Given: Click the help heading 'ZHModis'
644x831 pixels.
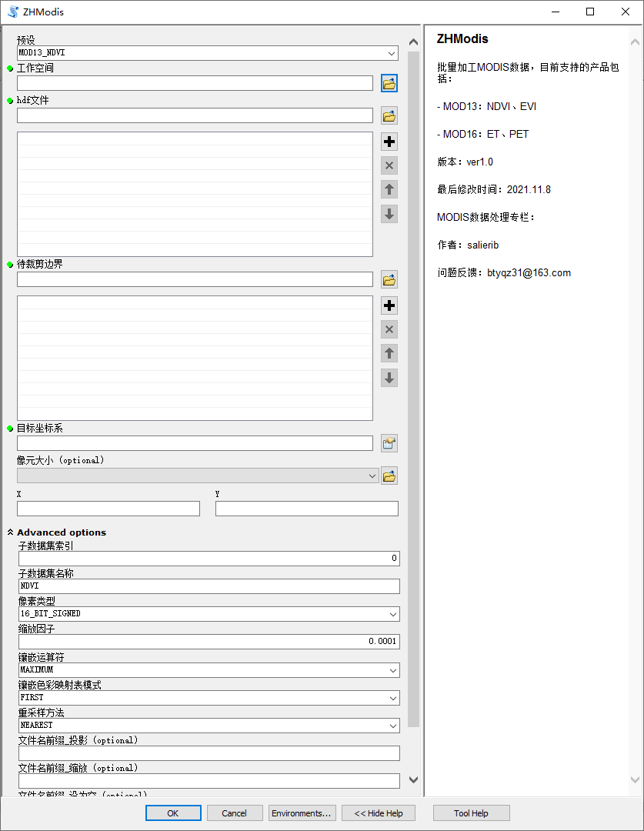Looking at the screenshot, I should (x=462, y=38).
